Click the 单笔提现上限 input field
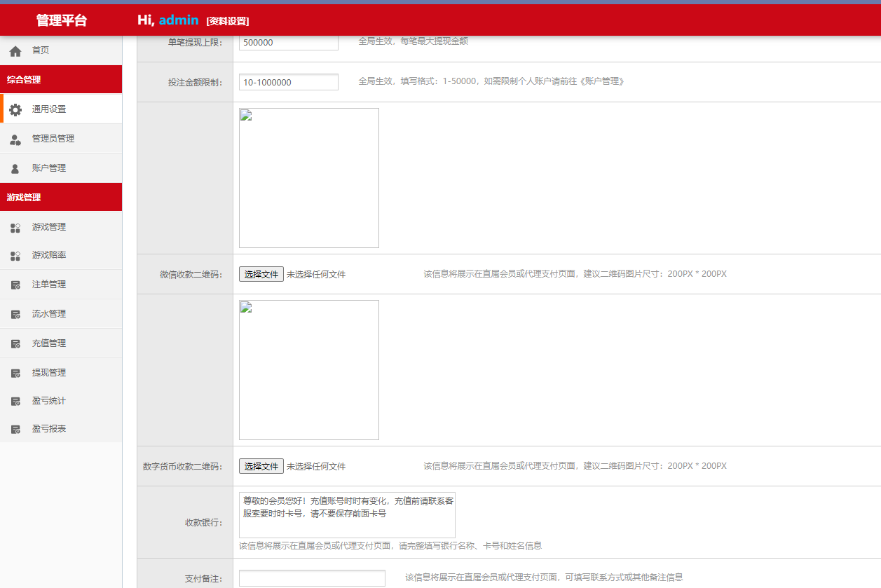The width and height of the screenshot is (881, 588). coord(288,42)
